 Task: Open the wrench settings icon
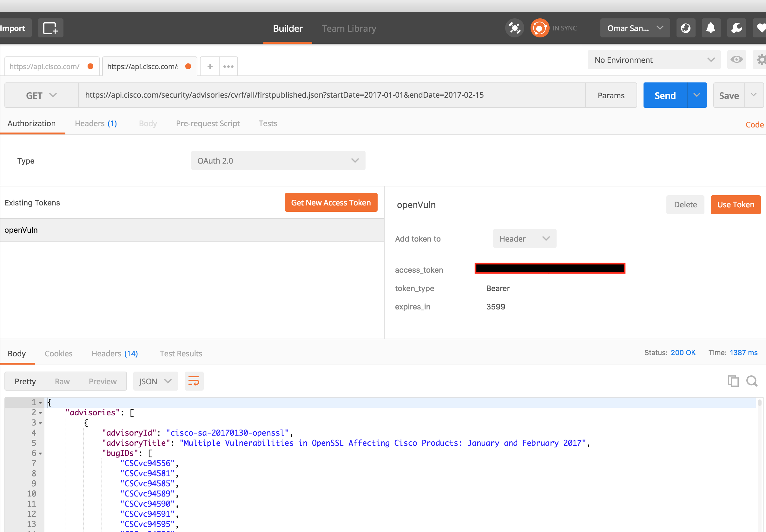[736, 28]
